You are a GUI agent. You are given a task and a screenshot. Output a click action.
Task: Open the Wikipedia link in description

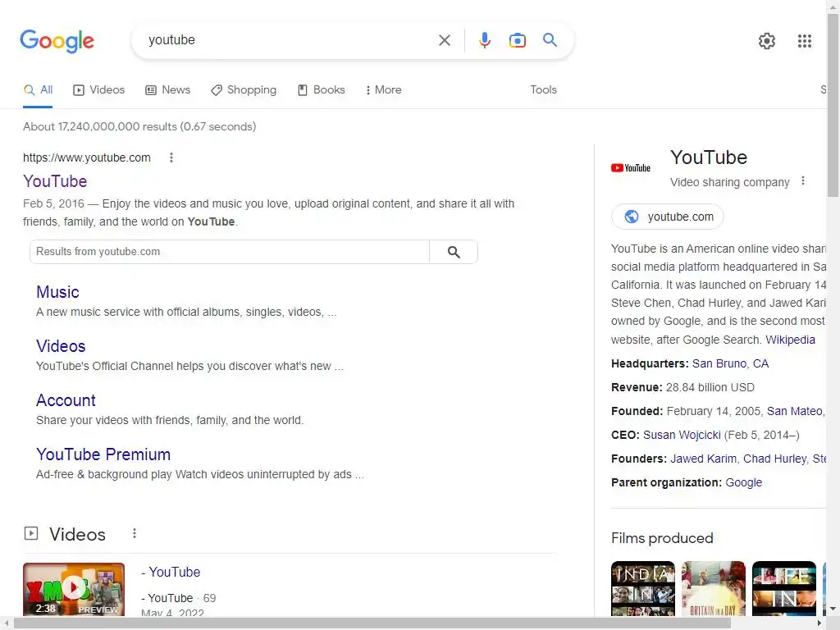coord(790,340)
